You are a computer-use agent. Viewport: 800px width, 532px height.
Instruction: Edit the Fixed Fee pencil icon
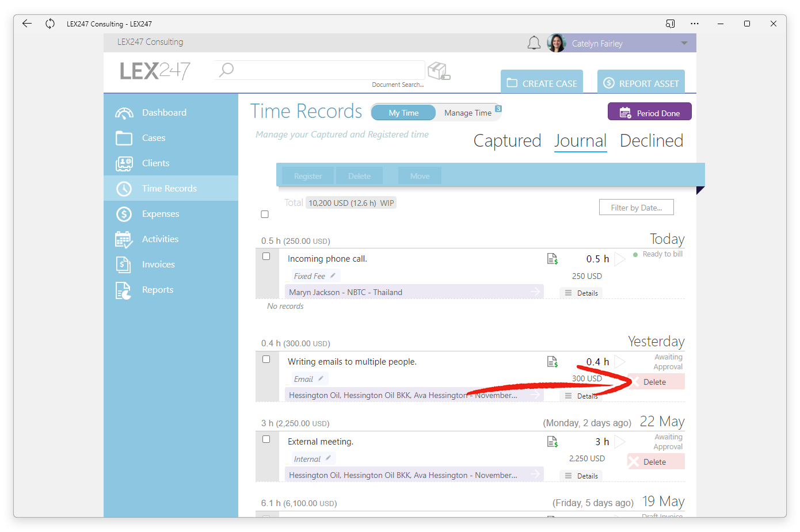pos(333,275)
